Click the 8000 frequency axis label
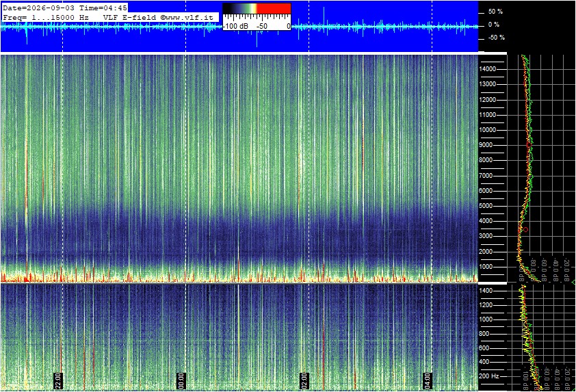Image resolution: width=576 pixels, height=392 pixels. pyautogui.click(x=486, y=160)
